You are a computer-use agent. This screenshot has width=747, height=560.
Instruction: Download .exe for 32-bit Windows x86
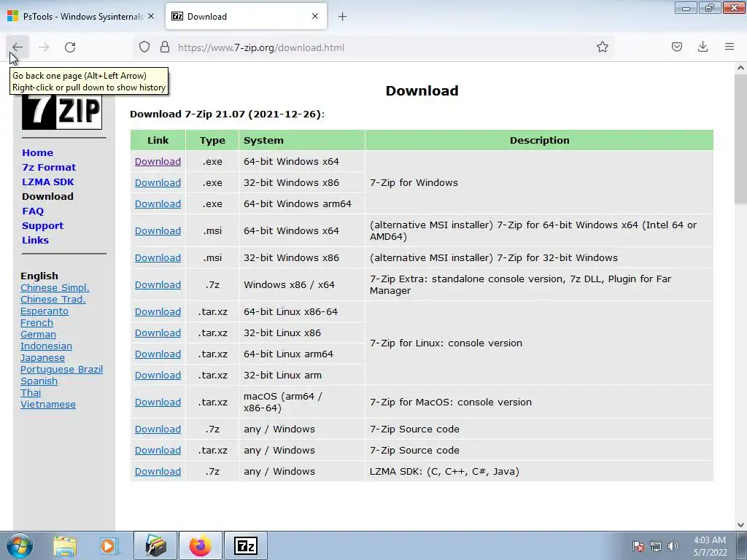pyautogui.click(x=158, y=182)
